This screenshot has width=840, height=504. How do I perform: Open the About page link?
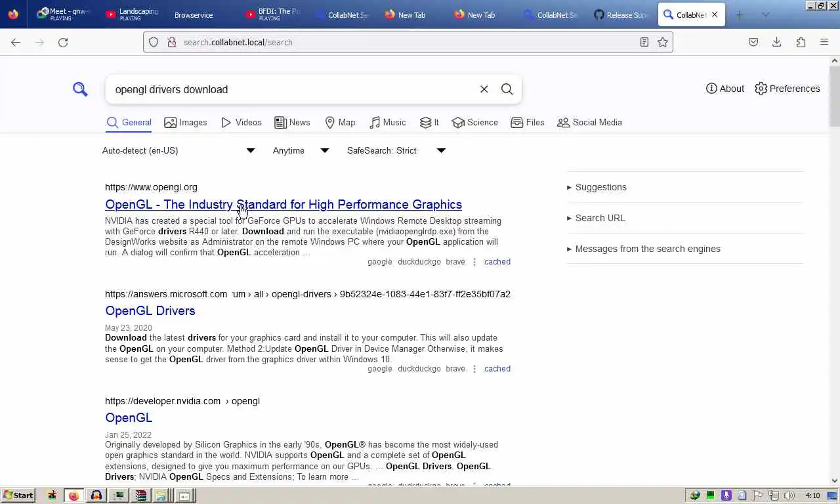coord(725,89)
